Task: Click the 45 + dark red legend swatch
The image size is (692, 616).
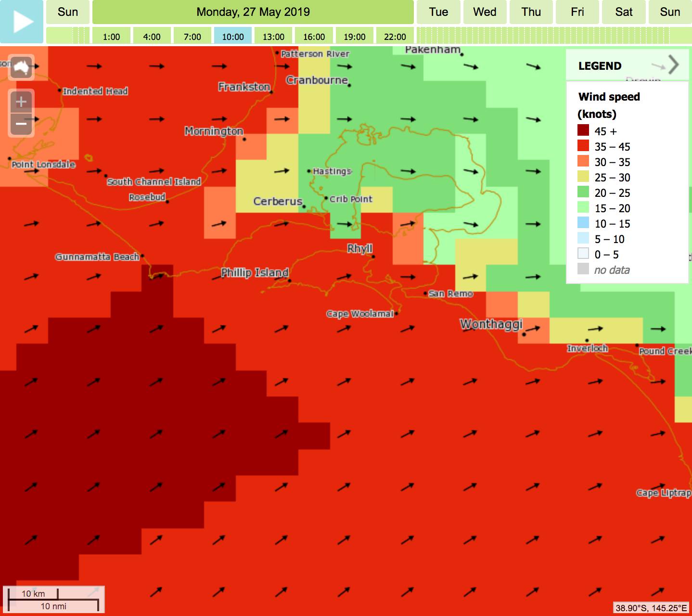Action: click(583, 130)
